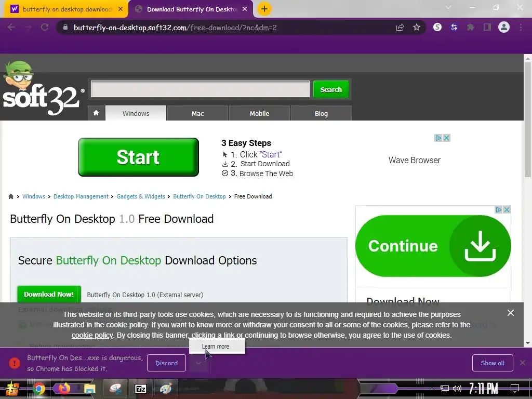Close the butterfly on desktop download tab

point(121,9)
